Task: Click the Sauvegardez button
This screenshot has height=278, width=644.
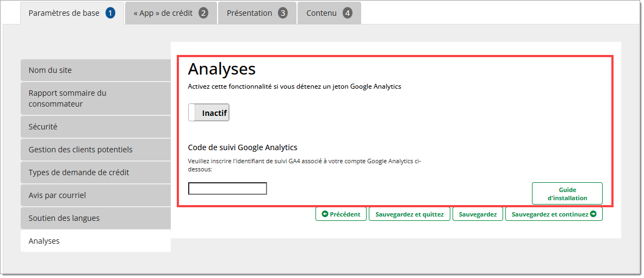Action: [478, 214]
